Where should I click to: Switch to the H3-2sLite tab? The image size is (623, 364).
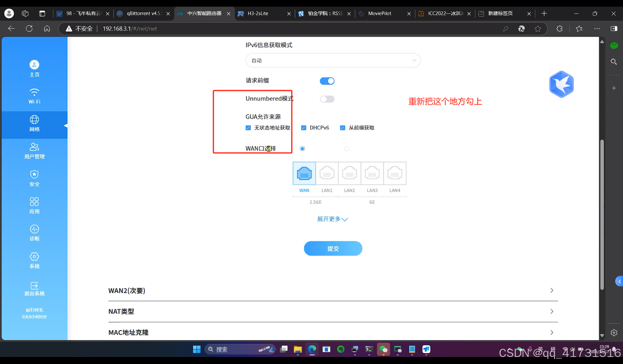pos(264,13)
